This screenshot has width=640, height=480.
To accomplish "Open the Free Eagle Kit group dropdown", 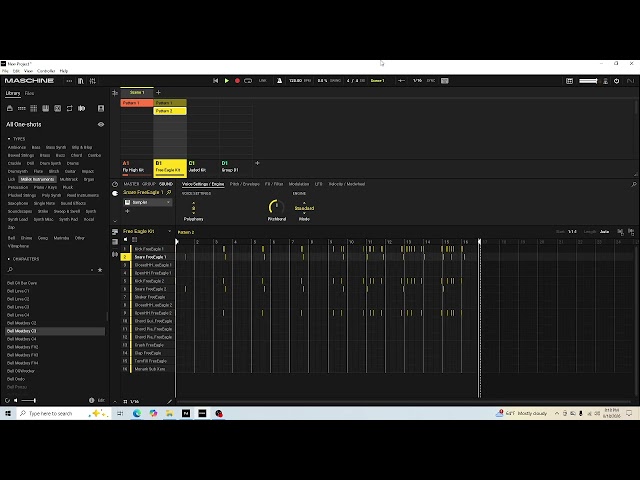I will pos(169,231).
